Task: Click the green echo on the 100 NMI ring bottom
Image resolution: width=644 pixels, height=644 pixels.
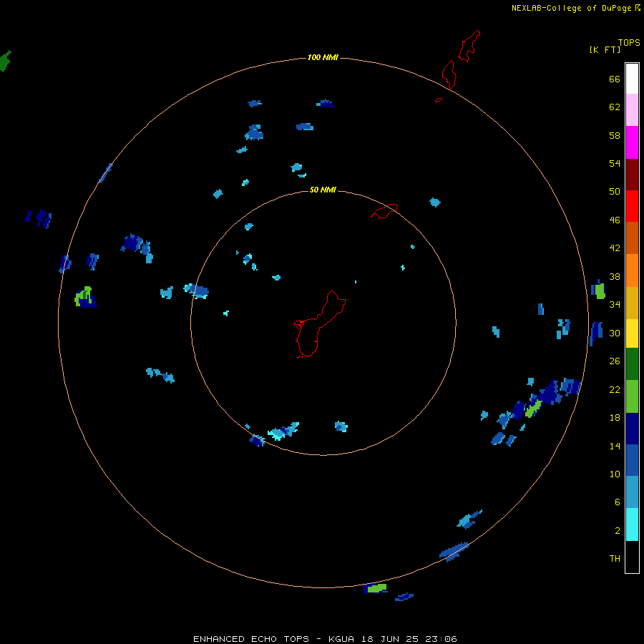Action: coord(376,588)
